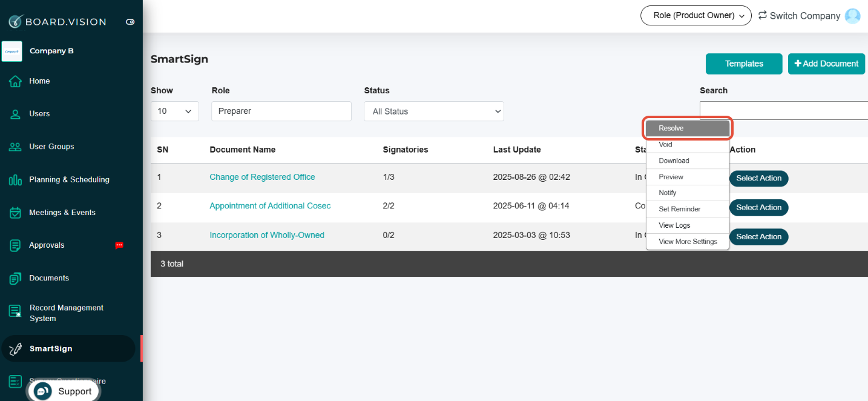Click the SmartSign page heading
868x401 pixels.
[179, 59]
